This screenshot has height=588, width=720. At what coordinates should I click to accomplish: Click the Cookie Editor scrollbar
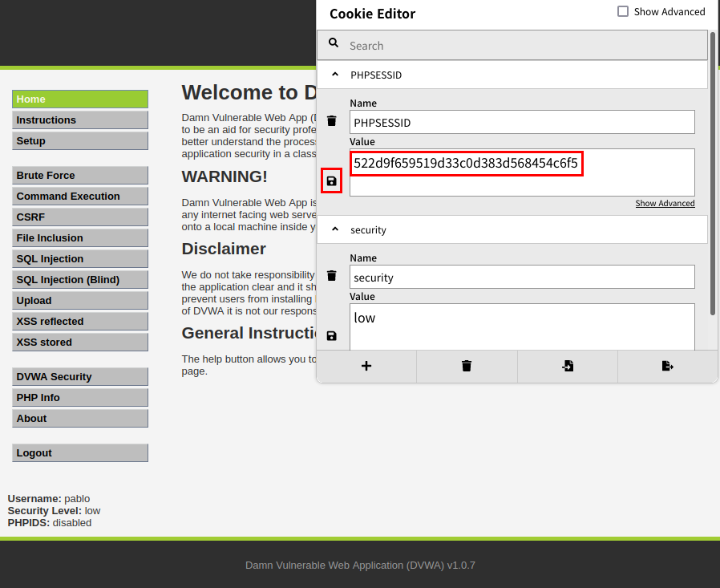point(713,173)
